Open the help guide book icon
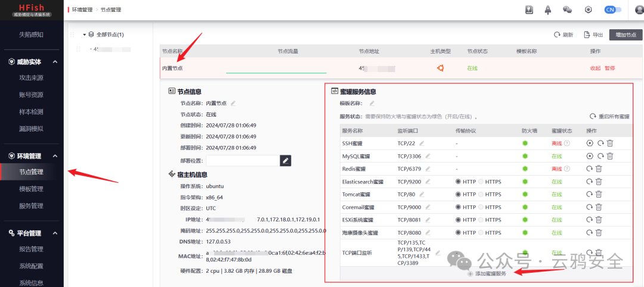Viewport: 644px width, 287px height. pos(529,10)
